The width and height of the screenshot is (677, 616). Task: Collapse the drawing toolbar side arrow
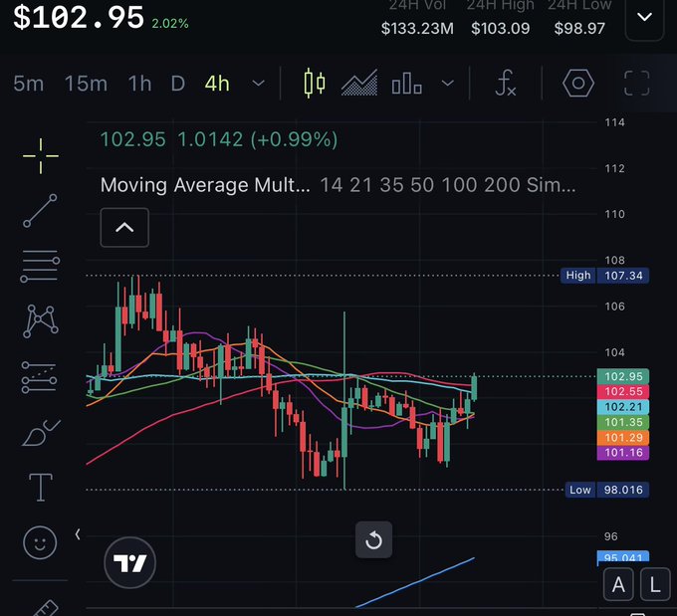tap(78, 534)
